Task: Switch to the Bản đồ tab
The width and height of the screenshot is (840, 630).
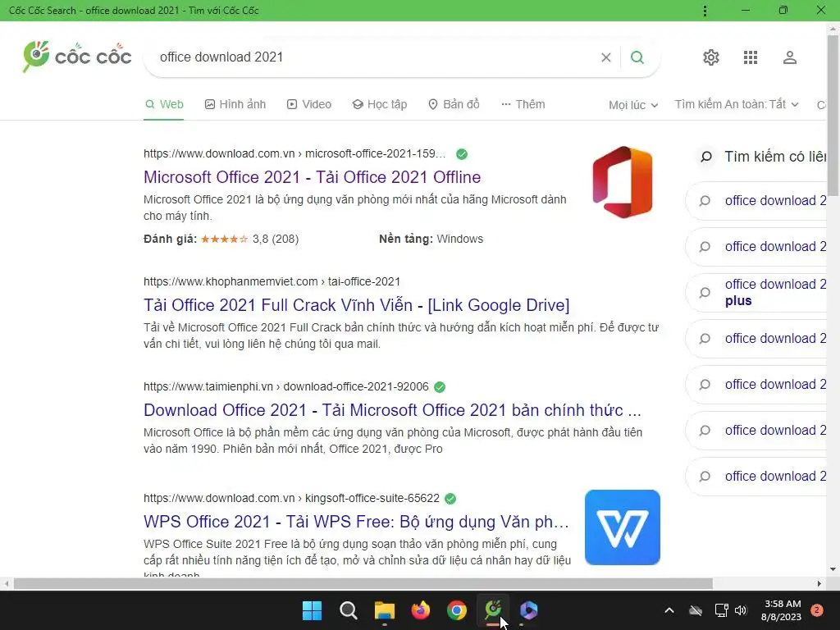Action: click(454, 104)
